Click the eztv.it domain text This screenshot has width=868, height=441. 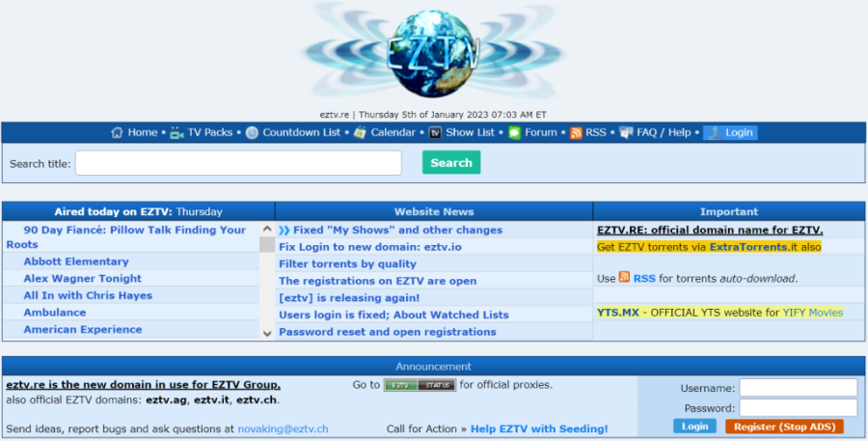(x=211, y=400)
